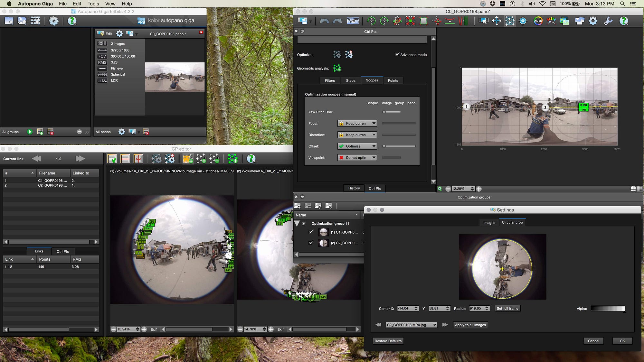This screenshot has height=362, width=644.
Task: Switch to the Points tab
Action: point(393,80)
